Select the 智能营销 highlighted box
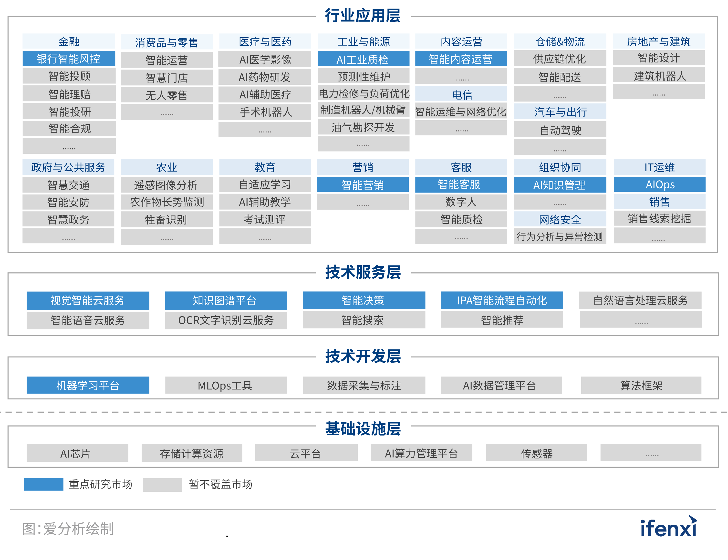The height and width of the screenshot is (560, 728). [363, 184]
